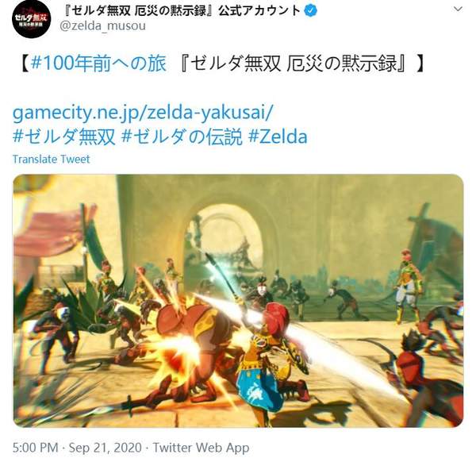Click the red awning in the image
Screen dimensions: 476x458
click(x=50, y=233)
